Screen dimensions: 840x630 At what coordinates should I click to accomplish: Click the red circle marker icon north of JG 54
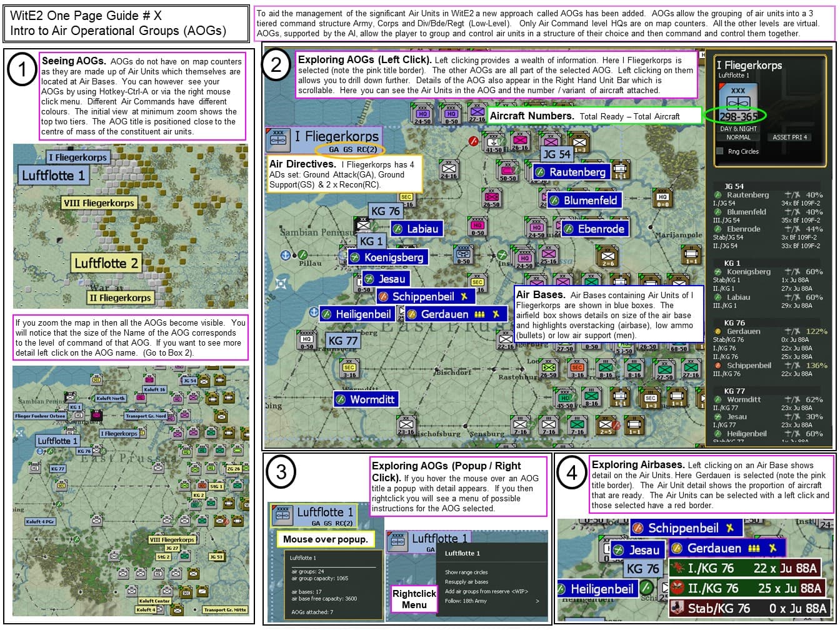pos(473,141)
